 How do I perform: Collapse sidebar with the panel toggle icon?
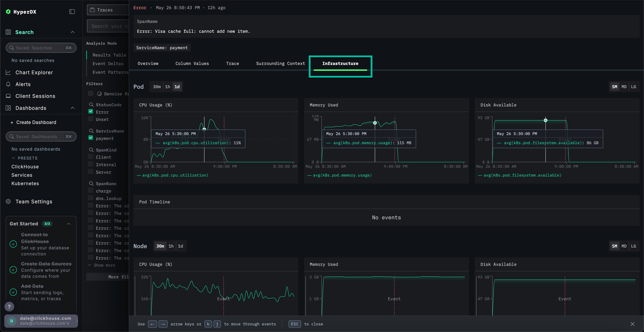point(72,12)
